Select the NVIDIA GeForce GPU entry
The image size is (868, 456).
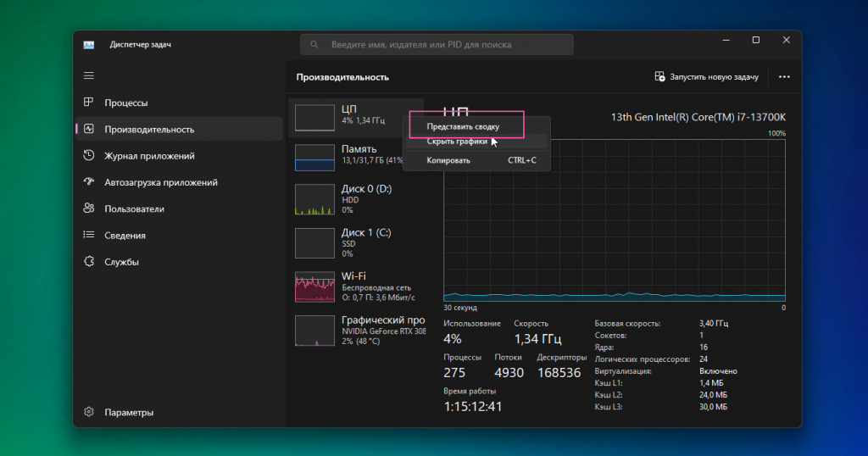315,331
